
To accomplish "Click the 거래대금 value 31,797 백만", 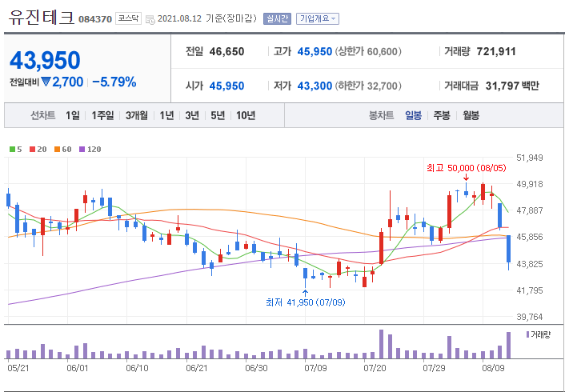I will pos(512,86).
